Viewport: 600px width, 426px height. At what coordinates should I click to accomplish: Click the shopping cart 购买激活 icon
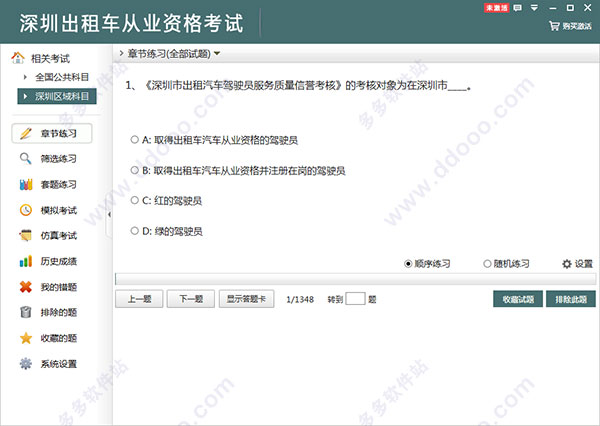point(554,26)
